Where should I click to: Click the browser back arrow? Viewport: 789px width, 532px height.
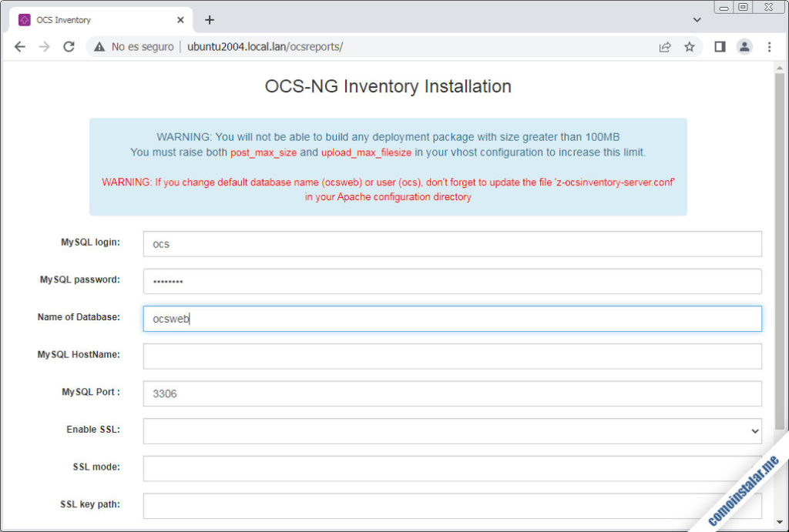[19, 46]
